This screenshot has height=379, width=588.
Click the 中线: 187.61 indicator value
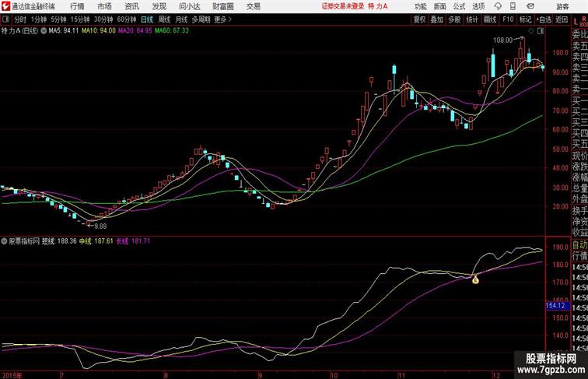[x=96, y=241]
